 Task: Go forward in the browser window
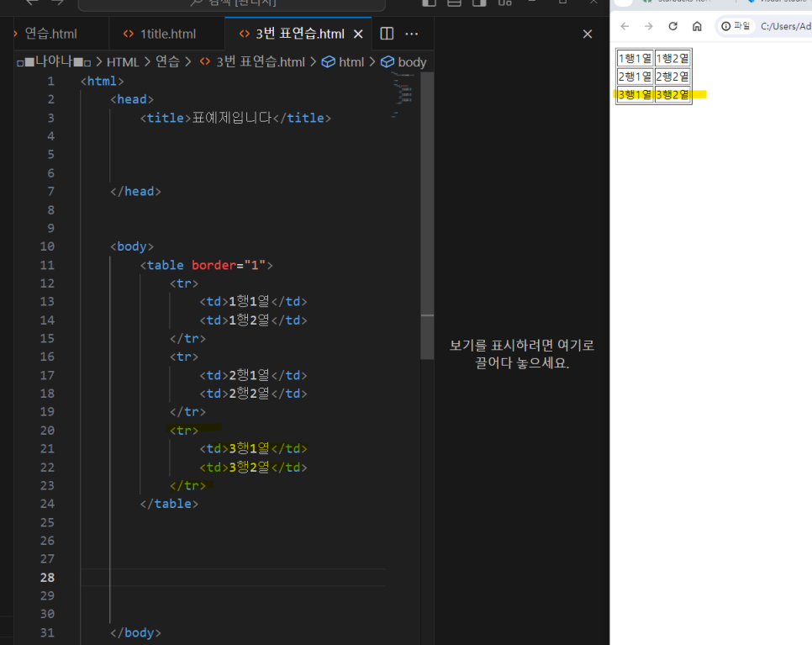point(648,26)
